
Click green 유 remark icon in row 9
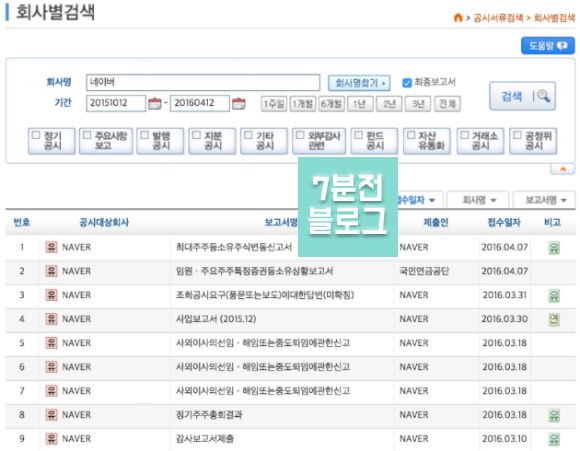[554, 439]
